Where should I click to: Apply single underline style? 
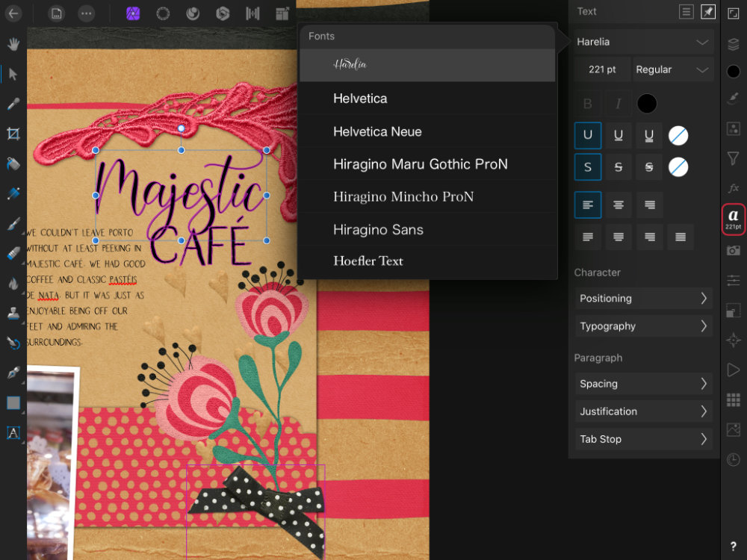click(619, 135)
